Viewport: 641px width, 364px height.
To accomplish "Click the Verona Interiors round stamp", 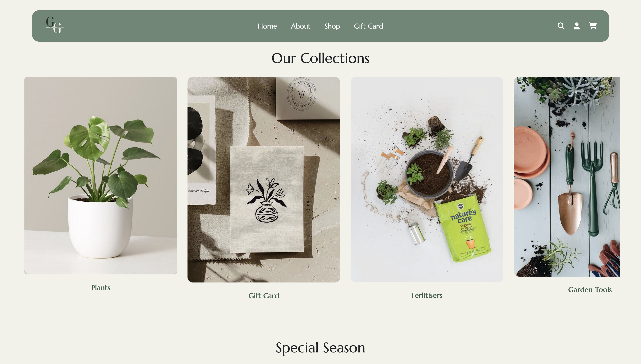I will (301, 94).
